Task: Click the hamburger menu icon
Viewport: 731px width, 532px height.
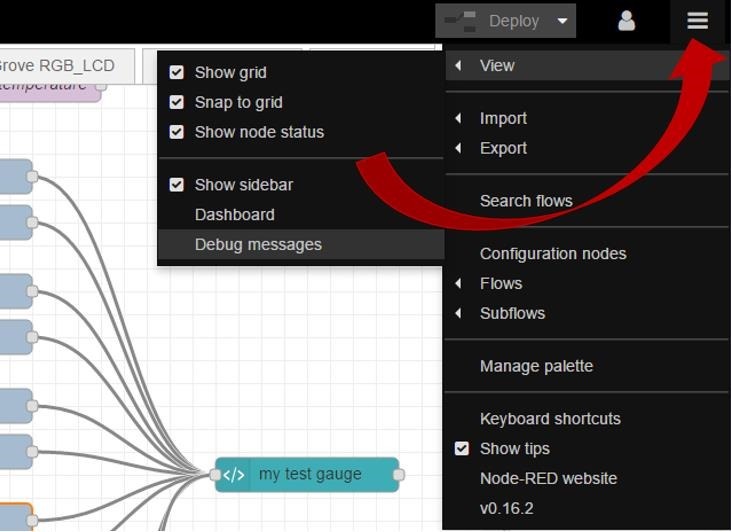Action: [697, 21]
